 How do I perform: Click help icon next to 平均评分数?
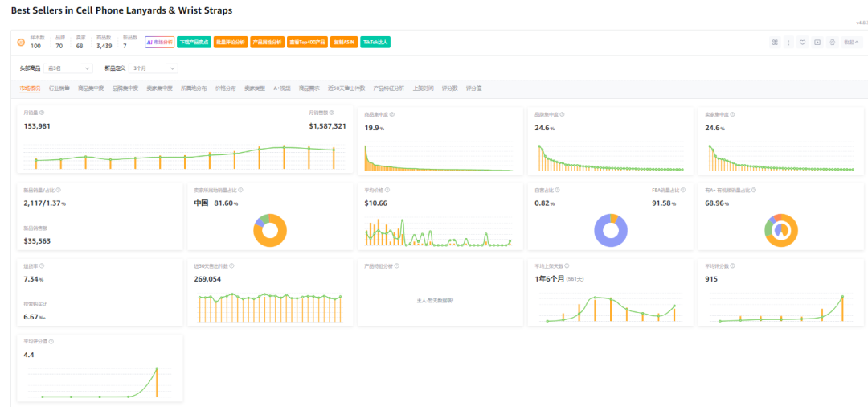[x=732, y=265]
